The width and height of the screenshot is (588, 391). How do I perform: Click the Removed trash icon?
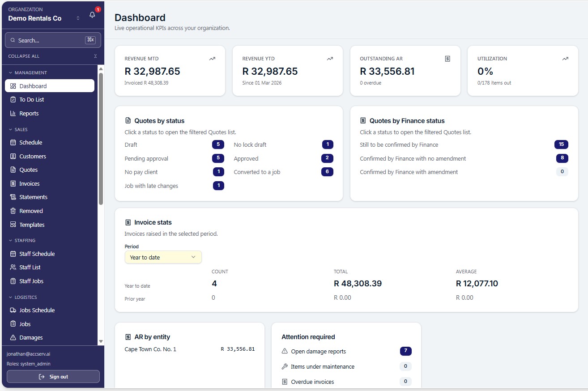pos(13,211)
